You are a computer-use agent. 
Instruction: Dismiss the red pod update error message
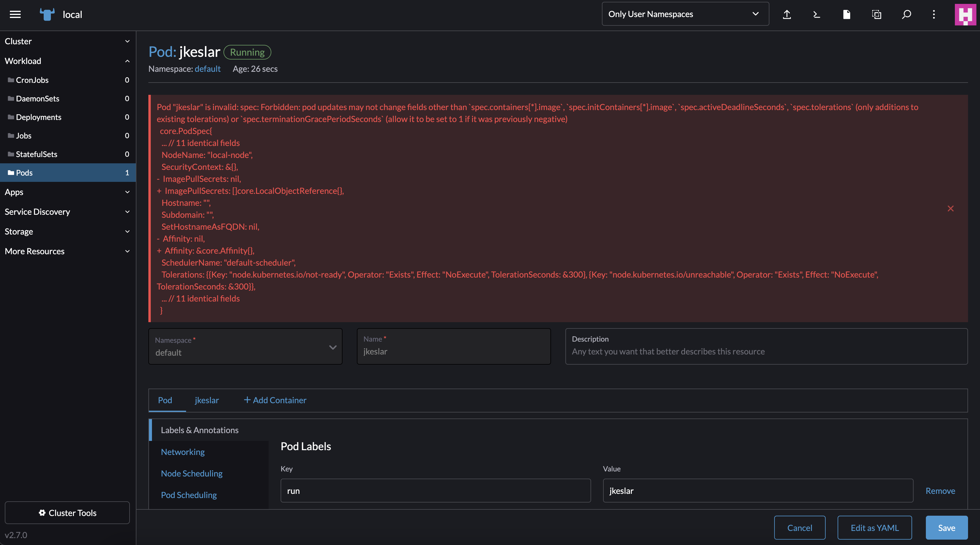point(951,208)
